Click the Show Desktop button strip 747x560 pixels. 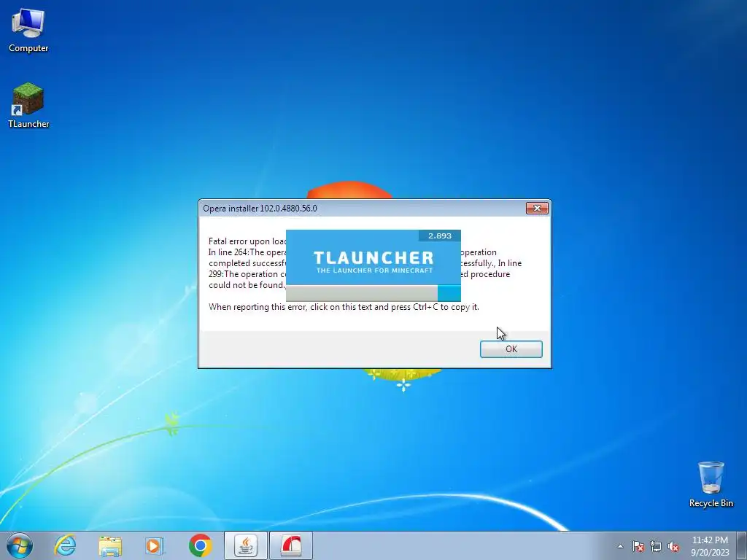(742, 545)
